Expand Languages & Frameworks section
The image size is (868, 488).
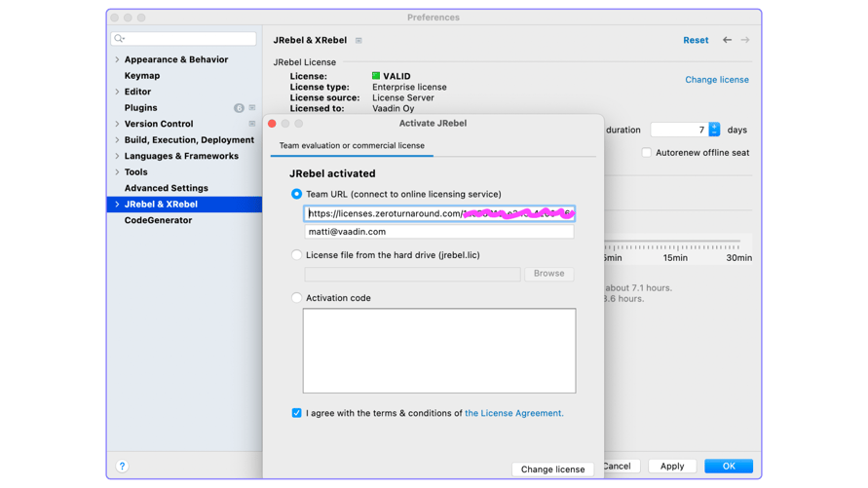117,156
